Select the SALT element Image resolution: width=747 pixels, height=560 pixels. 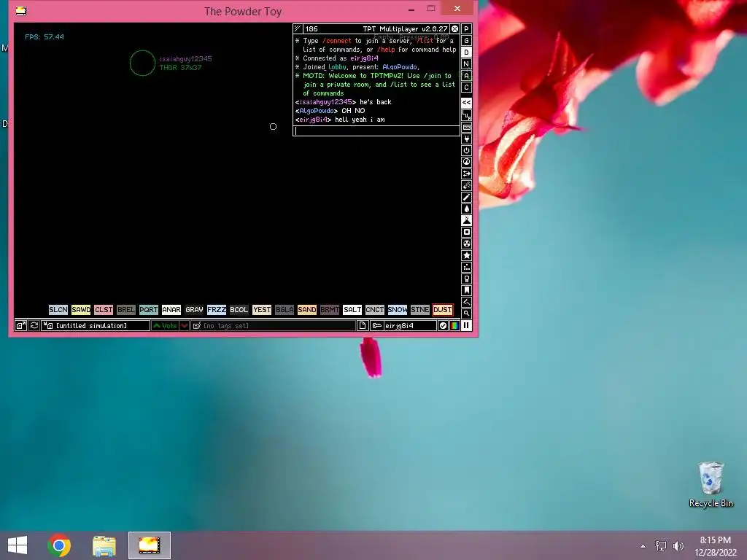click(352, 309)
